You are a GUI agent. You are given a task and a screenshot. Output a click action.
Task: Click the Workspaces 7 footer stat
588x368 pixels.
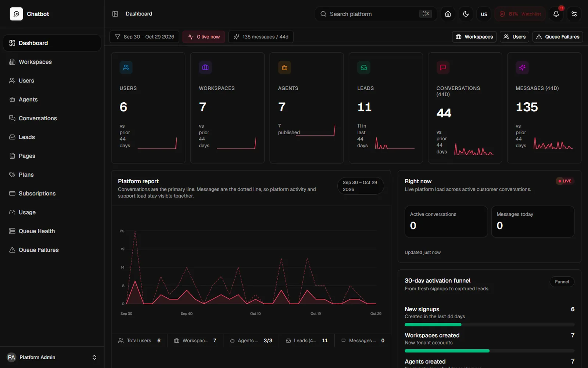coord(195,341)
